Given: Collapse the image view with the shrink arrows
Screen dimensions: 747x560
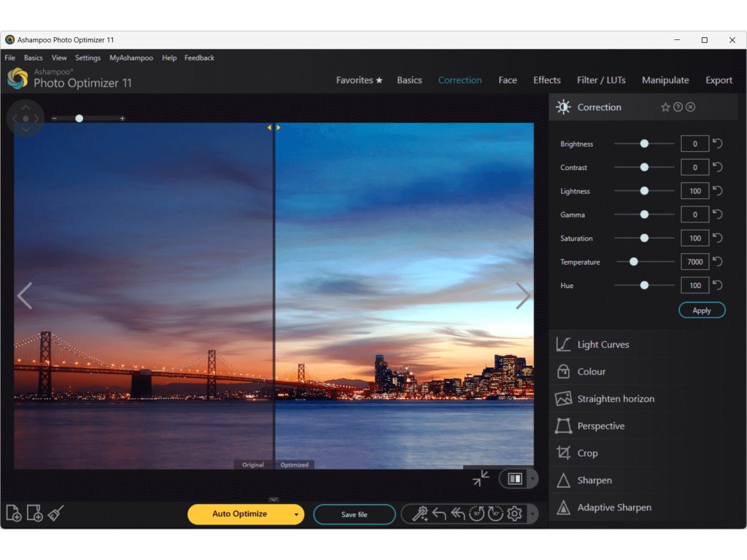Looking at the screenshot, I should [x=481, y=478].
